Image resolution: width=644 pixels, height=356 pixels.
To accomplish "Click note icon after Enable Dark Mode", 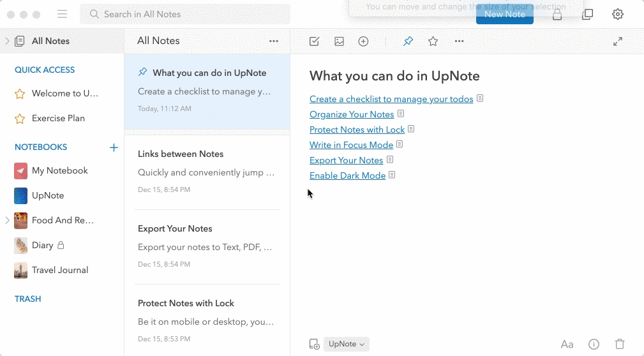I will point(392,175).
